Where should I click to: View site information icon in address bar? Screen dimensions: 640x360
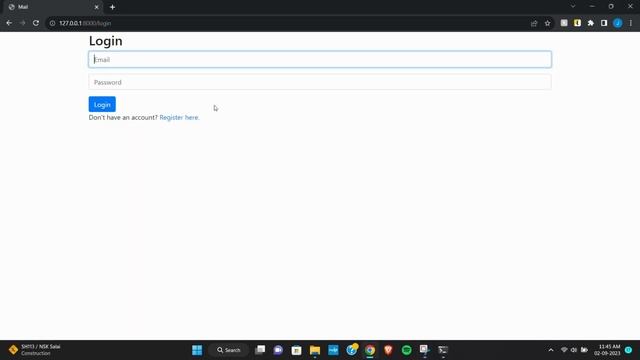(52, 23)
